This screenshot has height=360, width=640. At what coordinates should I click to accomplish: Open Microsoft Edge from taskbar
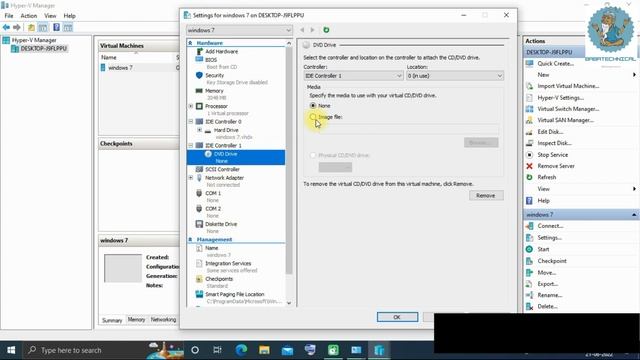point(241,350)
